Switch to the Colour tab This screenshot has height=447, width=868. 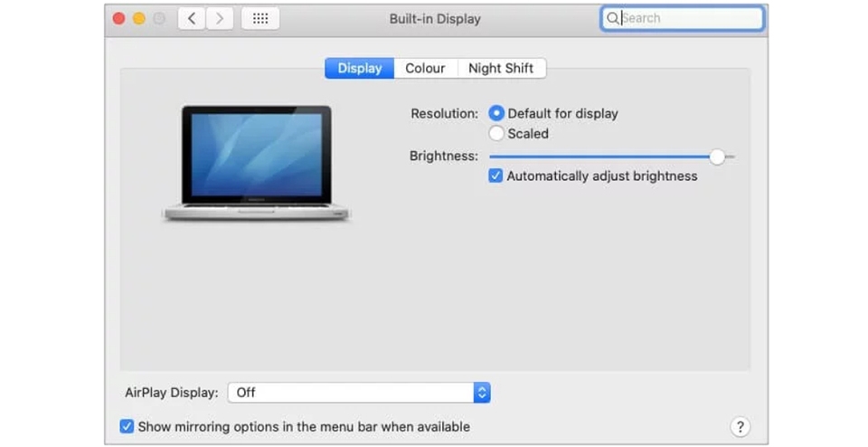(425, 68)
